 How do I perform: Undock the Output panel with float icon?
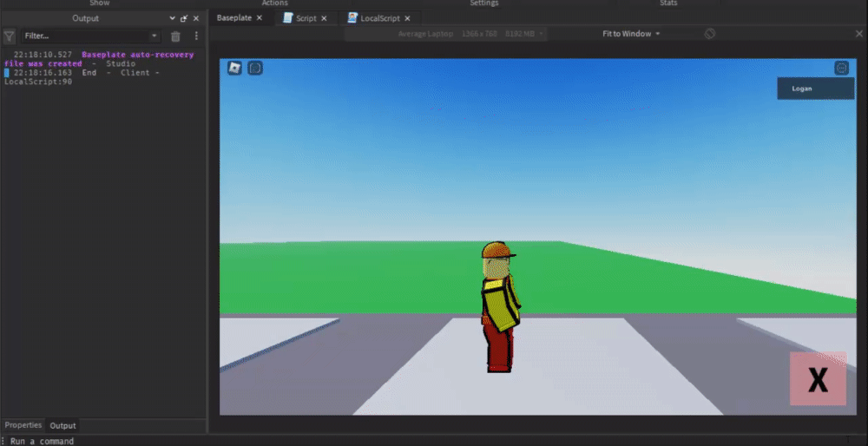184,18
